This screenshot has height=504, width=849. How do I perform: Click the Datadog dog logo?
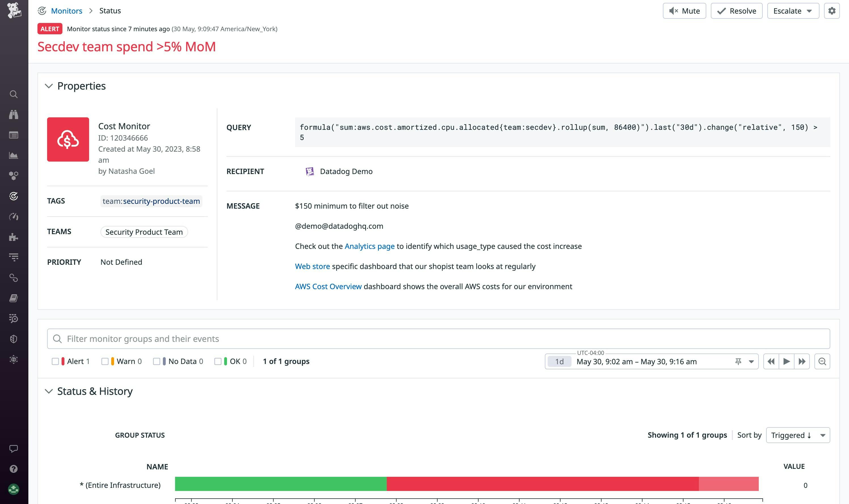(x=14, y=10)
